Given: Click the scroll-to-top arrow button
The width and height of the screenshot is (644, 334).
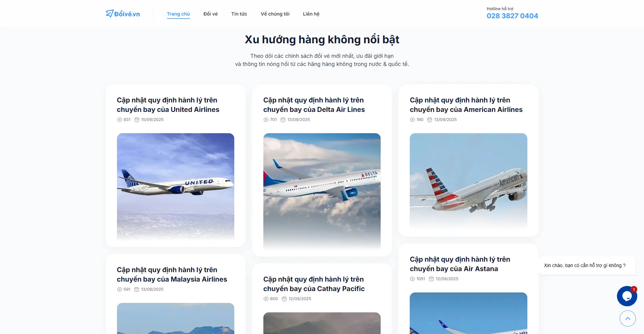Looking at the screenshot, I should pos(627,318).
